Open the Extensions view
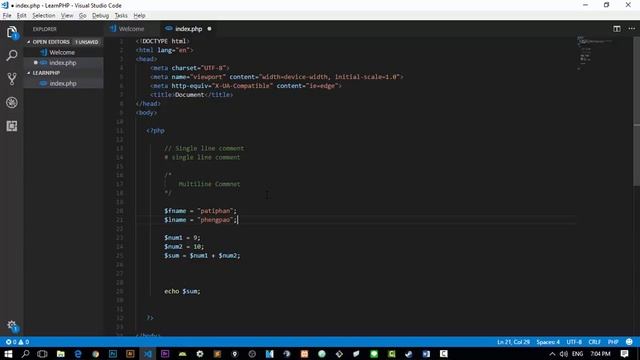Viewport: 640px width, 360px height. pos(12,126)
